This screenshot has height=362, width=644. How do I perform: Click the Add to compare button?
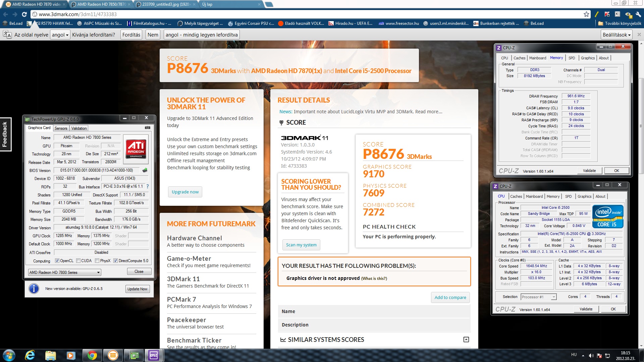450,297
